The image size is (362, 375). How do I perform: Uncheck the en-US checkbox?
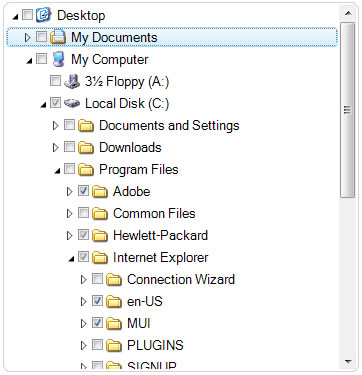pyautogui.click(x=97, y=301)
